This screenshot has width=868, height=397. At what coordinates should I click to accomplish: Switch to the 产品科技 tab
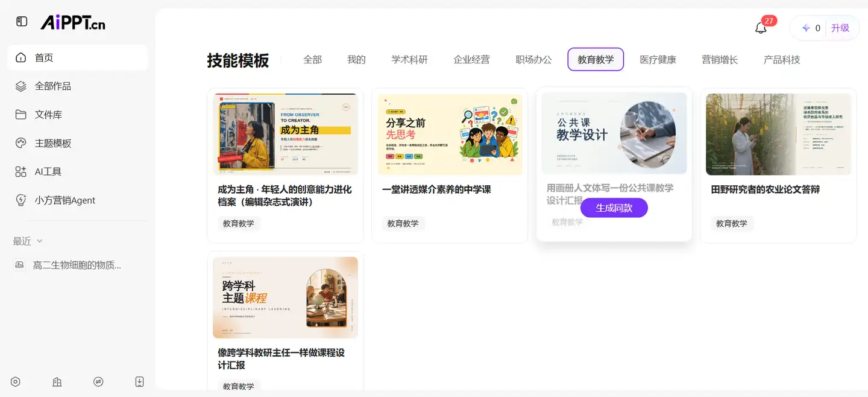point(782,60)
